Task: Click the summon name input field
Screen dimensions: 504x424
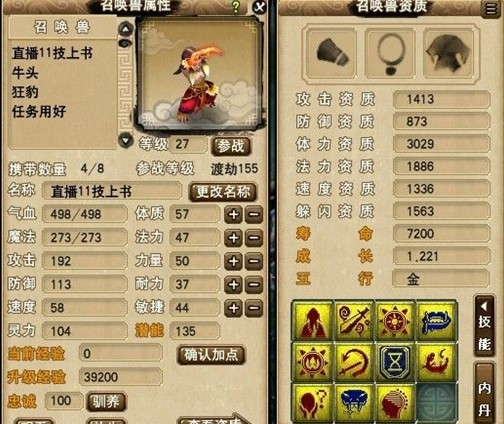Action: click(x=112, y=192)
